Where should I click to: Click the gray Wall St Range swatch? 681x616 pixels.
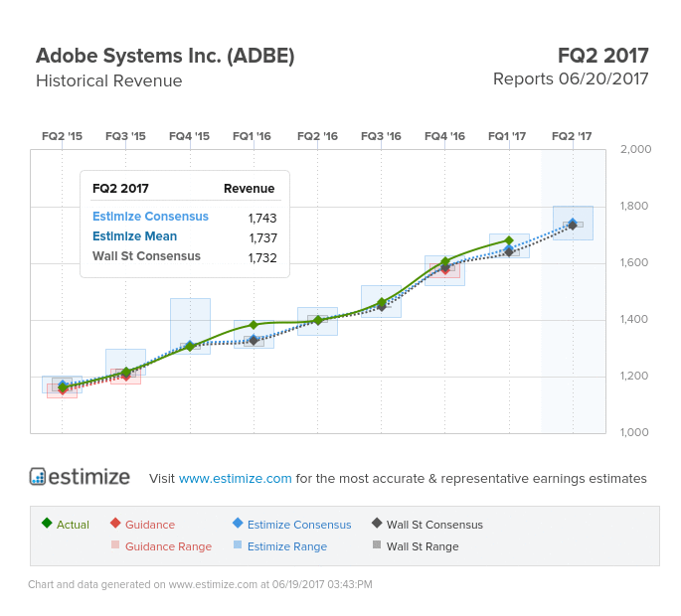pos(377,544)
